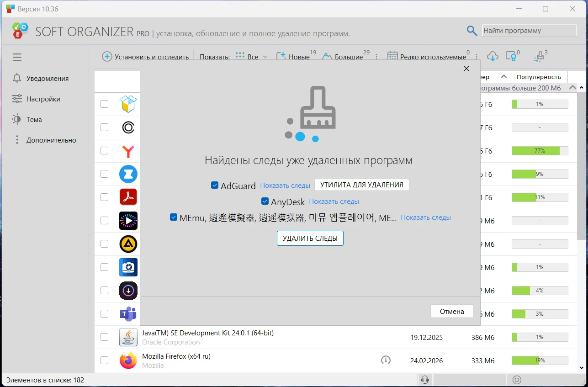Viewport: 588px width, 387px height.
Task: Open 'Уведомления' in the sidebar
Action: point(47,79)
